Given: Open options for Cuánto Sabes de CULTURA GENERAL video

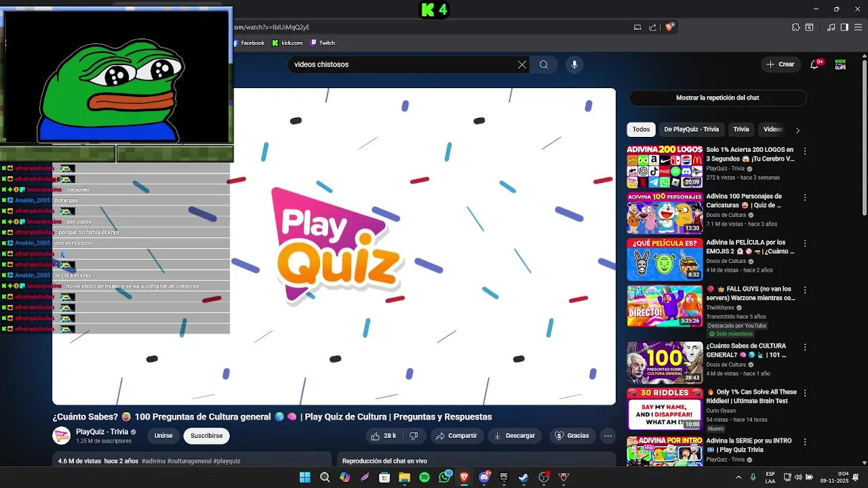Looking at the screenshot, I should [x=805, y=347].
